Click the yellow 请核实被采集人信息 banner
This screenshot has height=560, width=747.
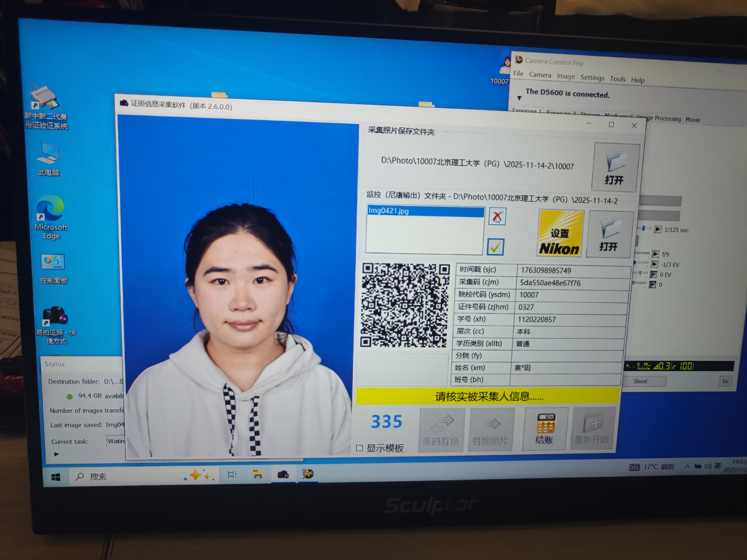coord(488,396)
